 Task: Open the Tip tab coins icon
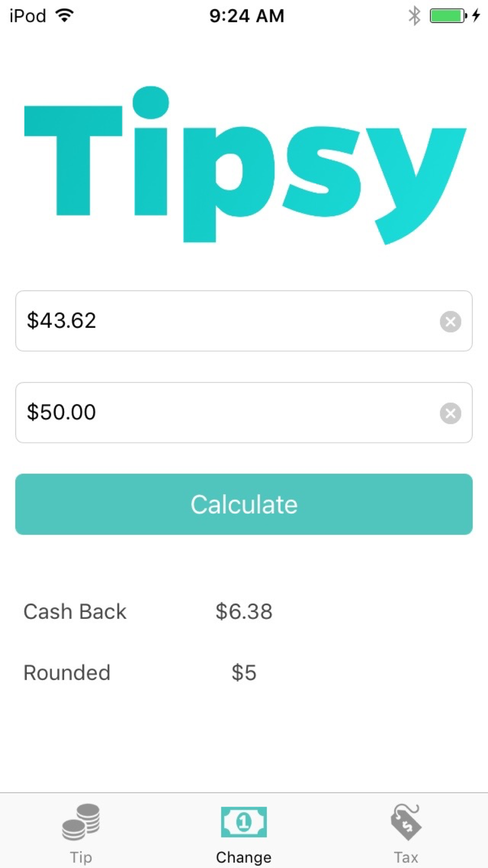pos(81,822)
